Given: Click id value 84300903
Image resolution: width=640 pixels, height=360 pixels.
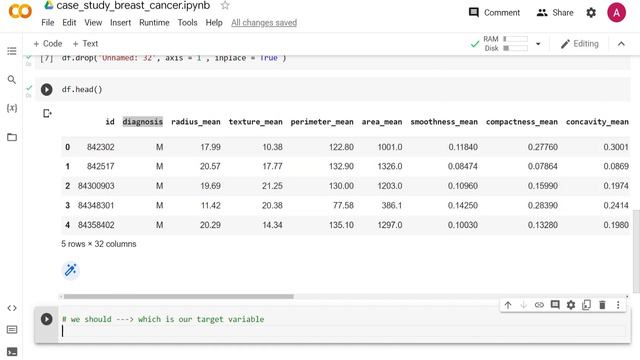Looking at the screenshot, I should (96, 186).
